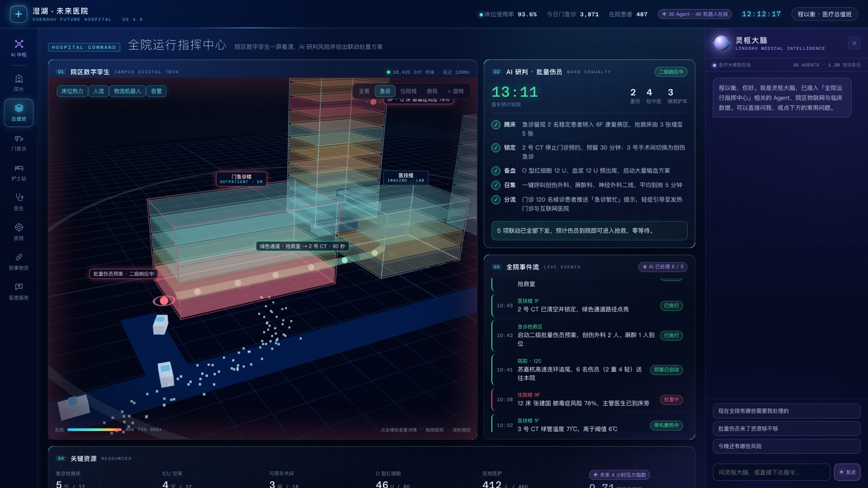The height and width of the screenshot is (488, 868).
Task: Click the AI 已处理 6 / 9 badge
Action: pyautogui.click(x=663, y=267)
